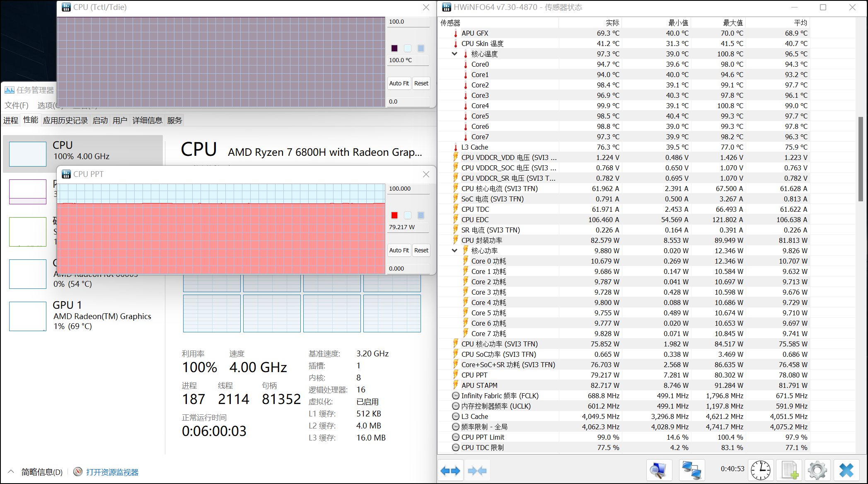Click the dark purple swatch in CPU graph
Screen dimensions: 868x484
tap(394, 48)
